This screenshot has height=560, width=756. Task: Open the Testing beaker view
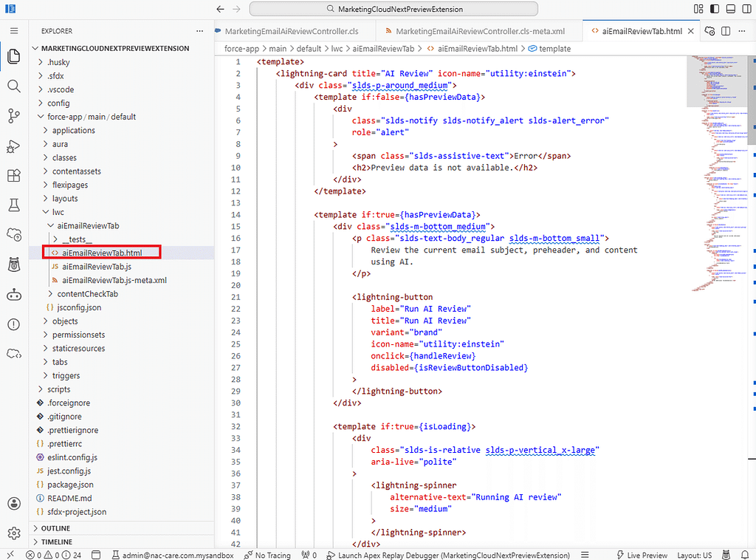[14, 205]
